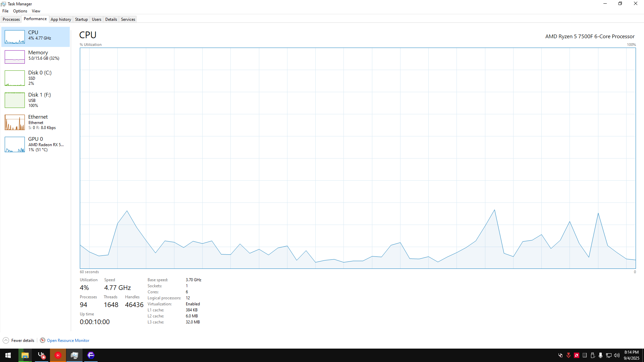Open the purple hexagon app on taskbar

(91, 355)
